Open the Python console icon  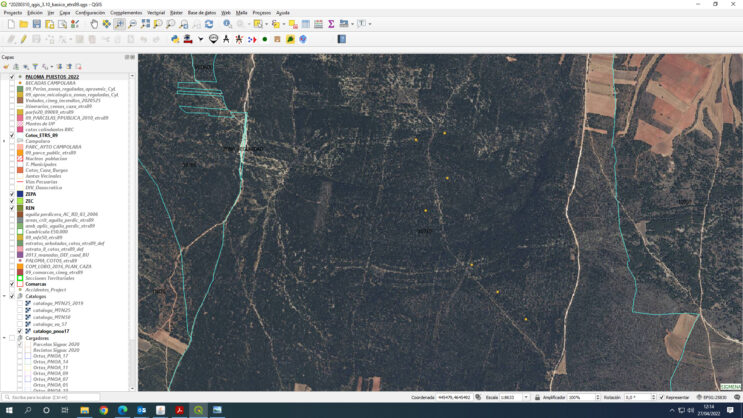[x=175, y=39]
